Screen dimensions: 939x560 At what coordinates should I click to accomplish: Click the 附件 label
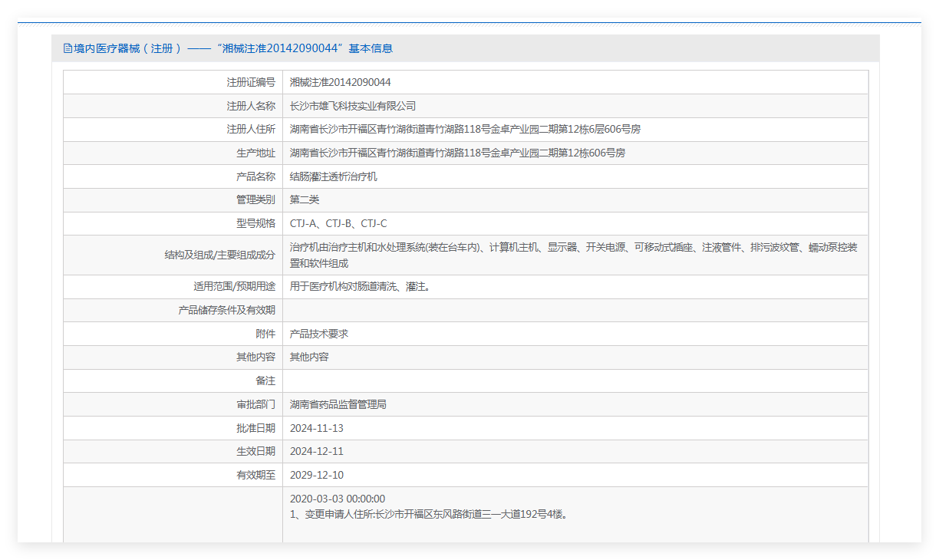click(265, 334)
